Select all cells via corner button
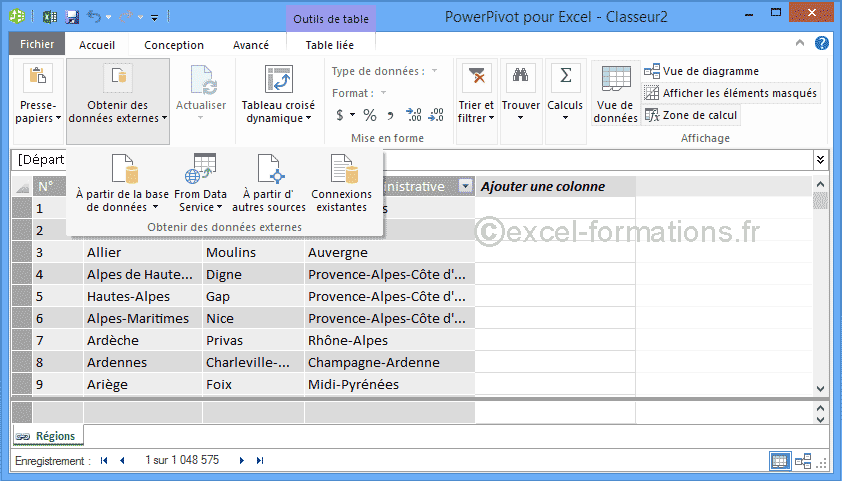 click(22, 186)
